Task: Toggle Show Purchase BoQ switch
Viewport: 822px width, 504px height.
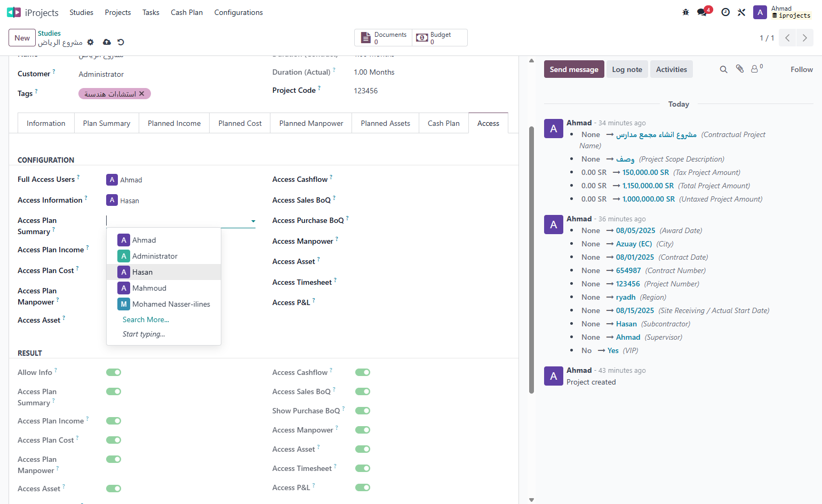Action: click(x=363, y=411)
